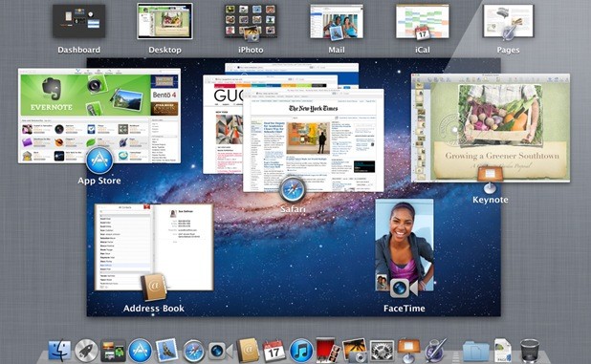Viewport: 591px width, 364px height.
Task: Open Finder from the Dock
Action: pos(59,351)
